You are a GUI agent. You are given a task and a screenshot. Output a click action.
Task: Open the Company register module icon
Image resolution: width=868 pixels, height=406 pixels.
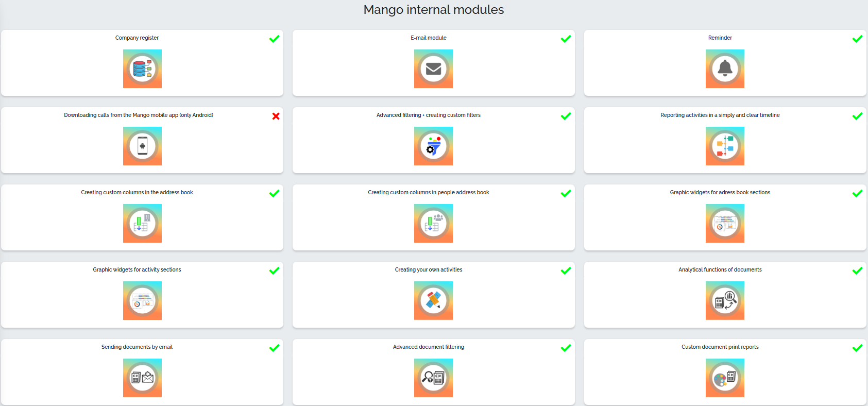[142, 69]
